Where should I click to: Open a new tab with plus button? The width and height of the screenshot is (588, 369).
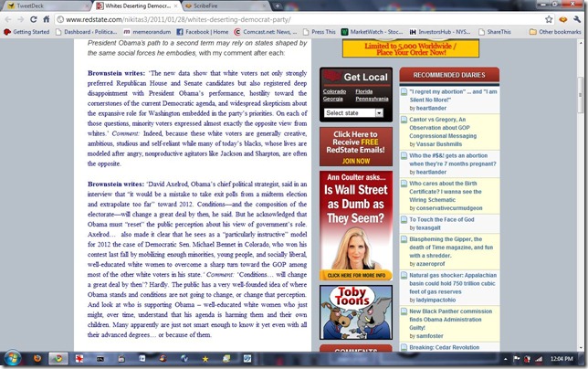tap(278, 5)
